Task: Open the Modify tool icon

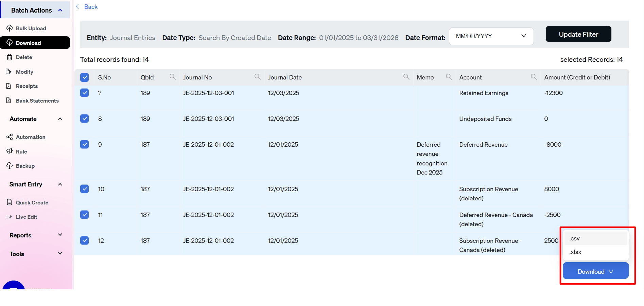Action: 10,72
